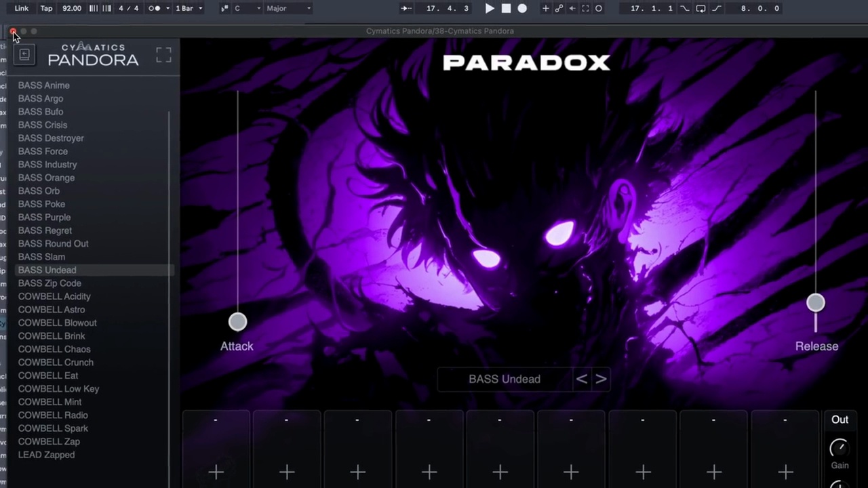Viewport: 868px width, 488px height.
Task: Toggle Pandora fullscreen view icon
Action: coord(163,55)
